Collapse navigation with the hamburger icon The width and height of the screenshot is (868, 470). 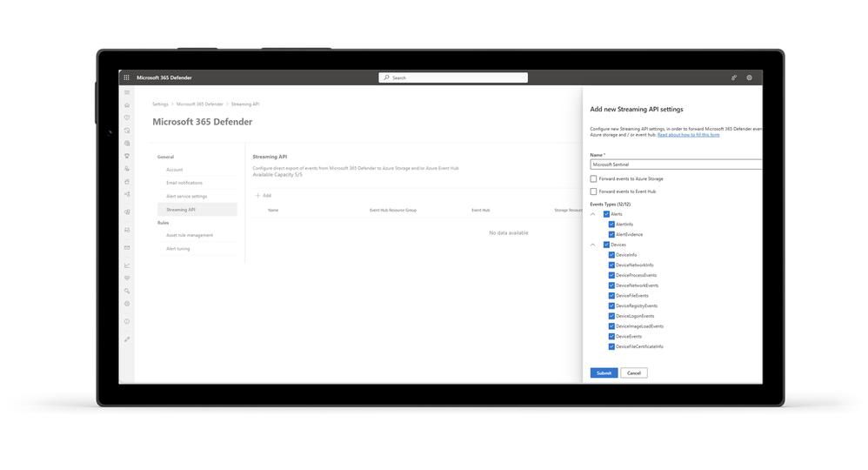point(127,92)
